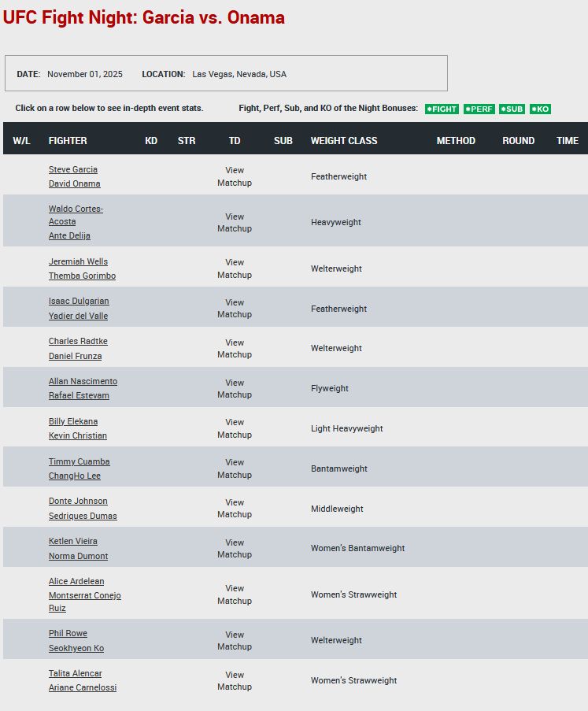Select Norma Dumont fighter link

point(78,556)
